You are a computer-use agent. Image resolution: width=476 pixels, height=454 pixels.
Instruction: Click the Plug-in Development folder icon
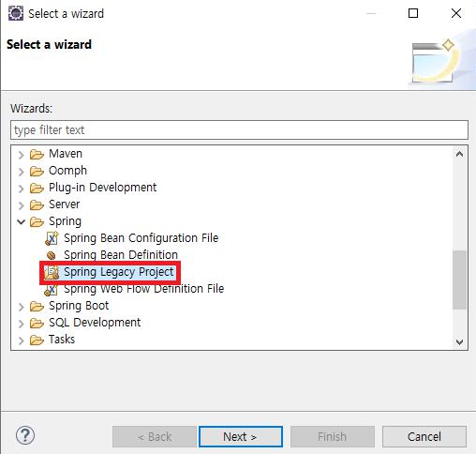37,188
